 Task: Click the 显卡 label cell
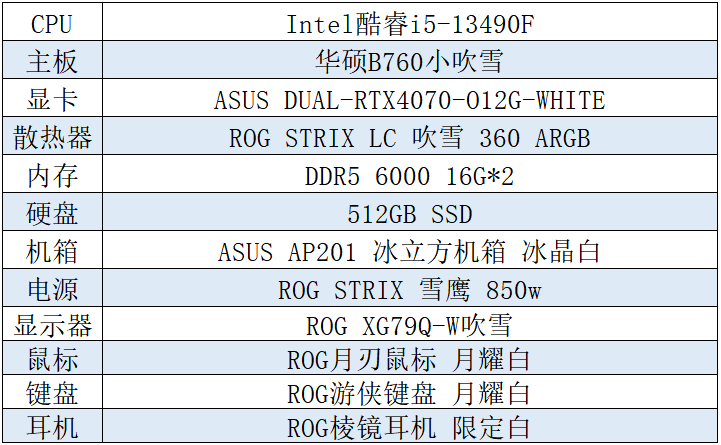point(52,100)
